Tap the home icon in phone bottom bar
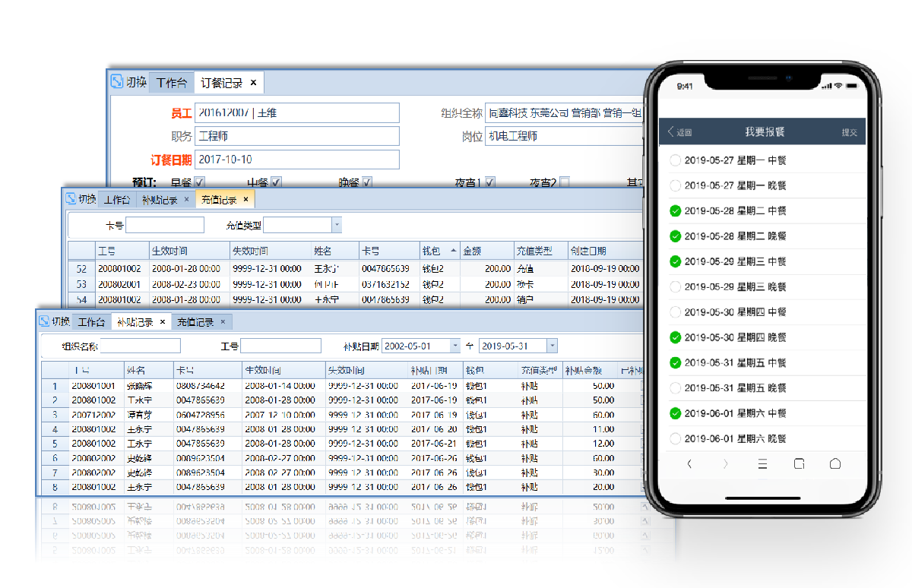912x588 pixels. tap(835, 464)
